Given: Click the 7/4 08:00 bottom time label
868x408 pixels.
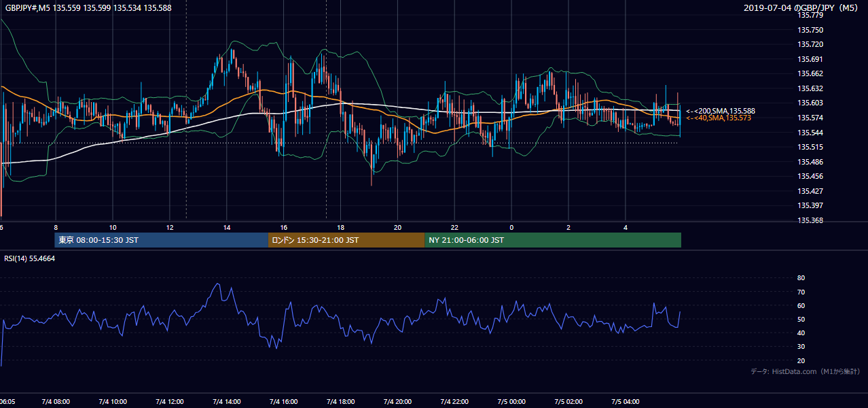Looking at the screenshot, I should 56,402.
